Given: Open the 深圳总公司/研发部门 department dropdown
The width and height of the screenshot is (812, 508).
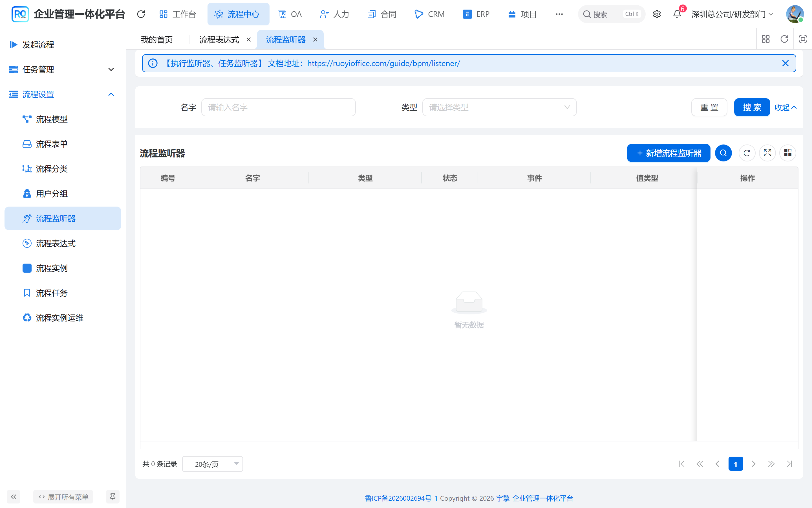Looking at the screenshot, I should pos(732,14).
